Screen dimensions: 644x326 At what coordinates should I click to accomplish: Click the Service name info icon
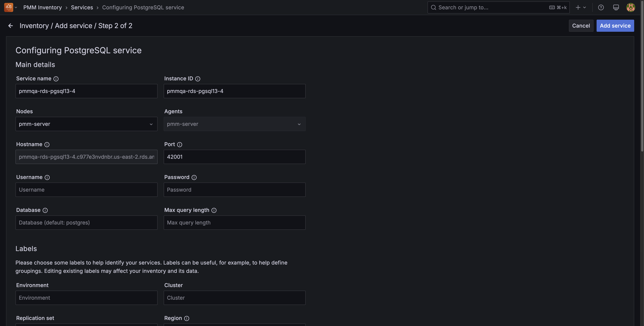56,79
